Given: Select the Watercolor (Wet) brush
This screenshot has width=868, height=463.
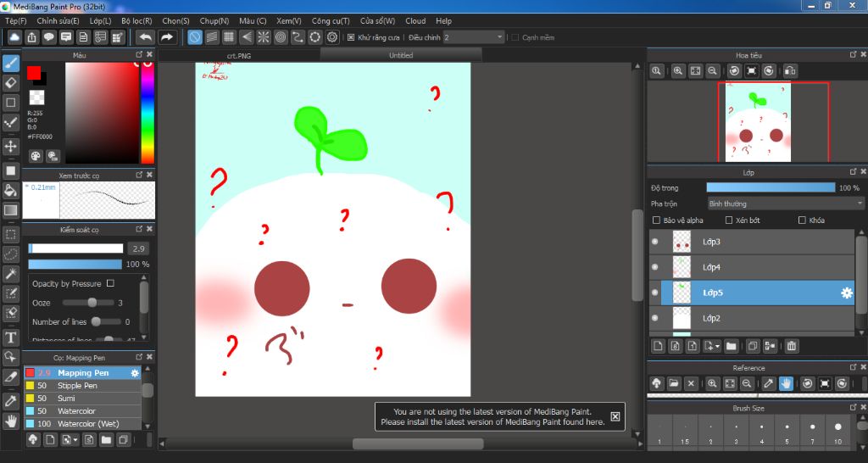Looking at the screenshot, I should point(82,424).
